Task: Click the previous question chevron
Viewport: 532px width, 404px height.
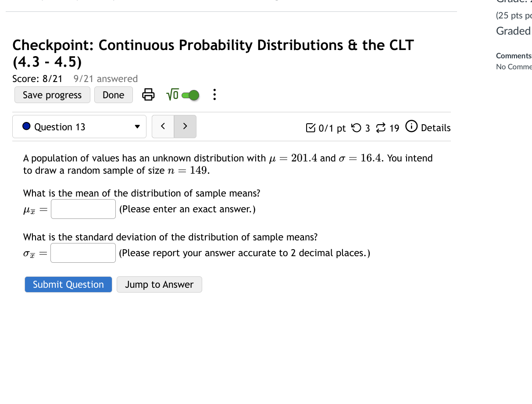Action: point(163,126)
